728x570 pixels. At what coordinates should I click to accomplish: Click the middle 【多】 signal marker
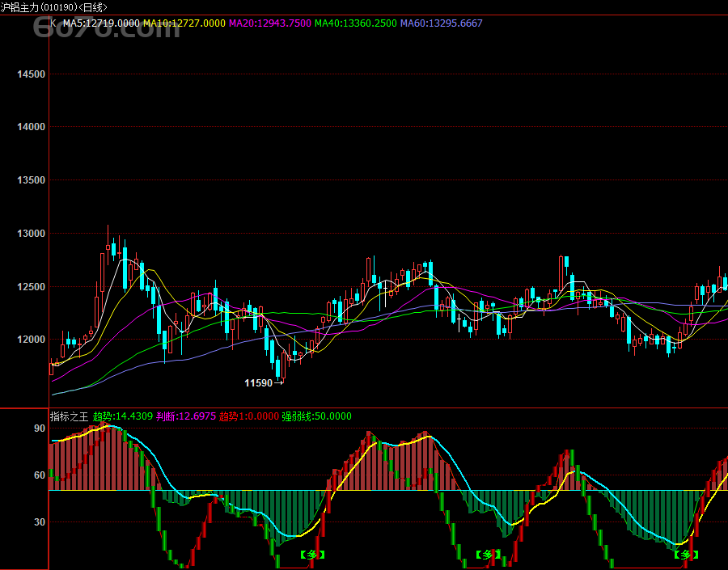click(488, 555)
